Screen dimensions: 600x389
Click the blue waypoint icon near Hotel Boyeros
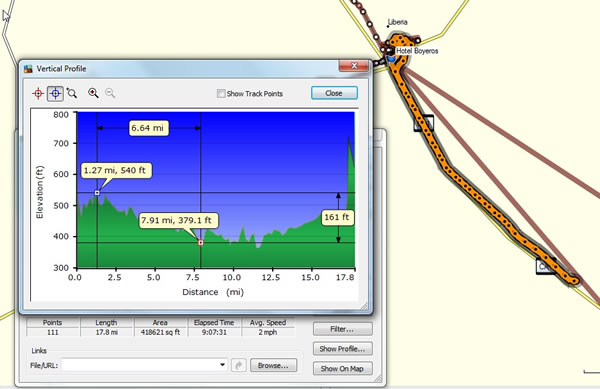[391, 59]
